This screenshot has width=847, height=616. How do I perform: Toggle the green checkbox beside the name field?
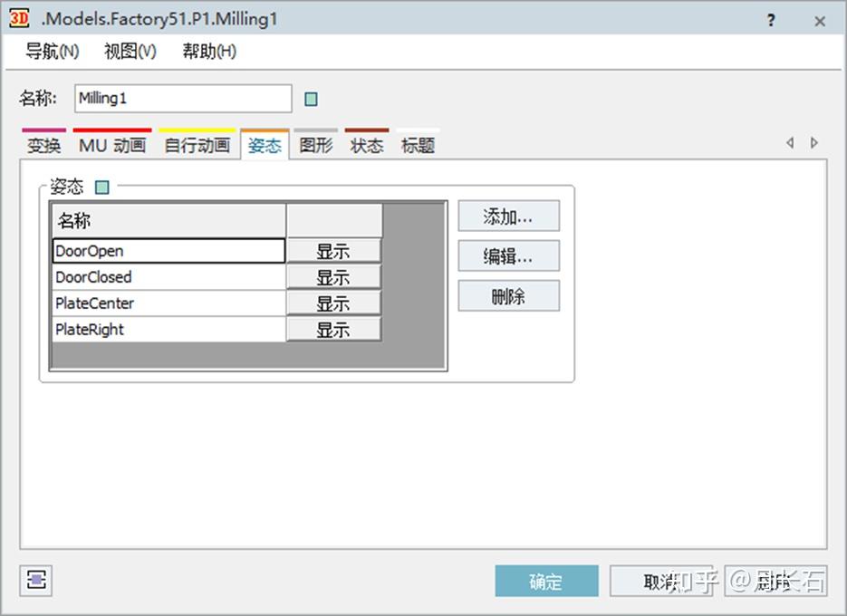pos(310,99)
